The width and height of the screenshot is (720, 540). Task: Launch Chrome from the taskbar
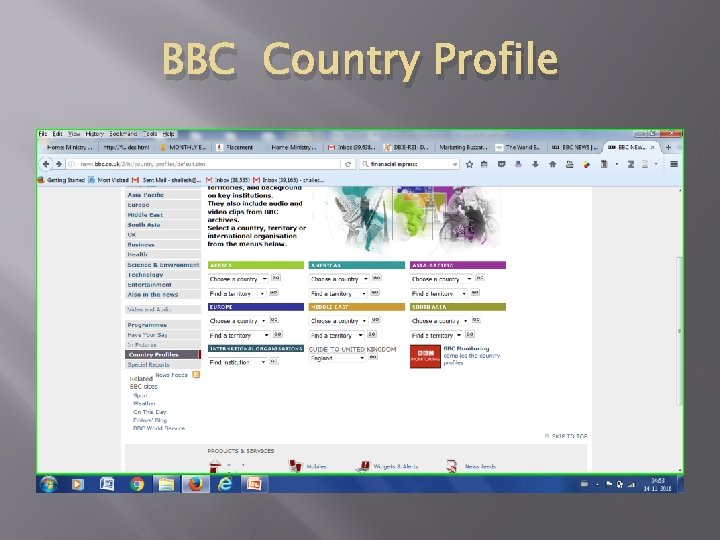137,484
